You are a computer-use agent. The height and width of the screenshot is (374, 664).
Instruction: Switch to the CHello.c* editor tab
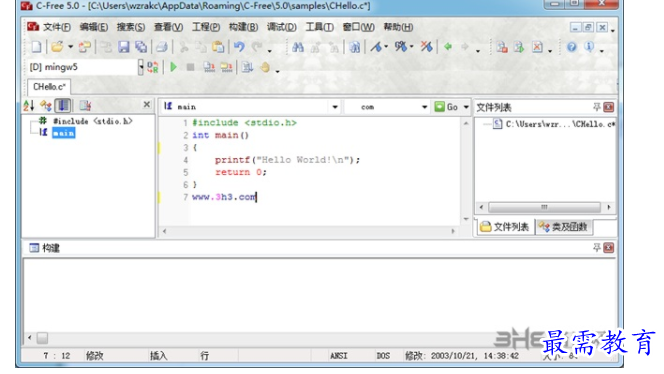(x=49, y=87)
